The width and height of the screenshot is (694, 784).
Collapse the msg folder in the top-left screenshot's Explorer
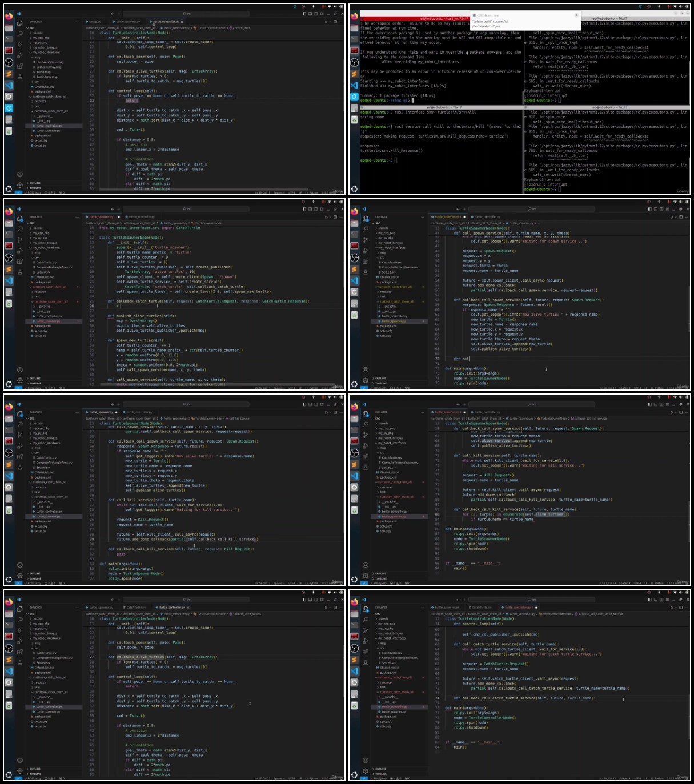55,57
